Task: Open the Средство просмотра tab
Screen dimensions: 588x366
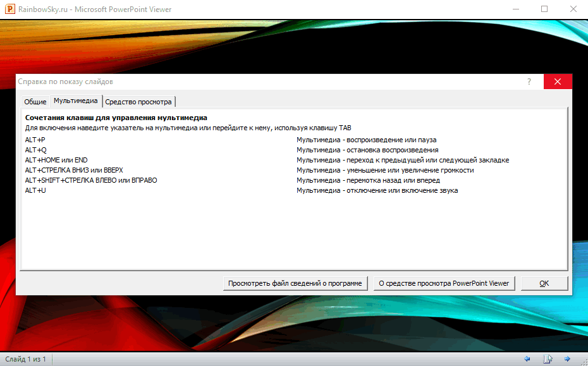Action: [138, 102]
